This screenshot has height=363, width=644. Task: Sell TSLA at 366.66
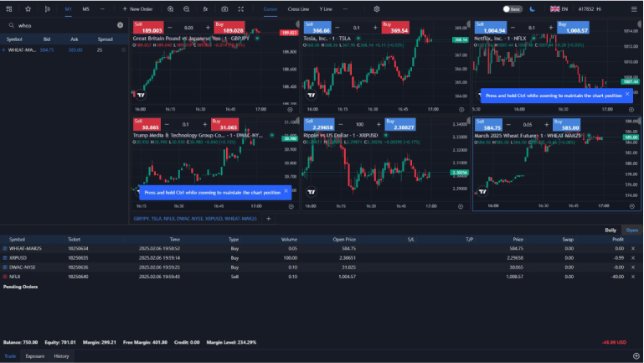tap(317, 28)
